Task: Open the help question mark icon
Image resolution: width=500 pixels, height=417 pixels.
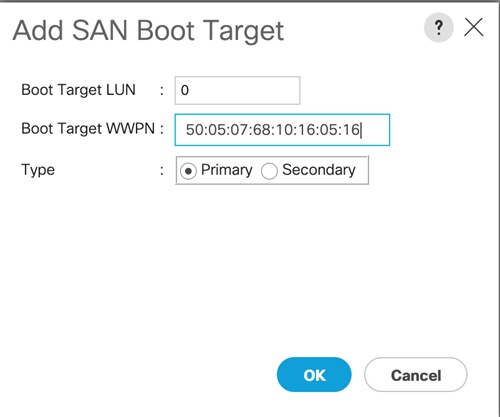Action: 438,27
